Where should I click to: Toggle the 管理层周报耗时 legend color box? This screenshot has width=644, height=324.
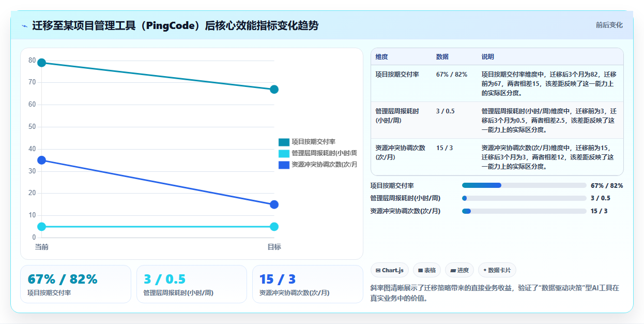(284, 153)
